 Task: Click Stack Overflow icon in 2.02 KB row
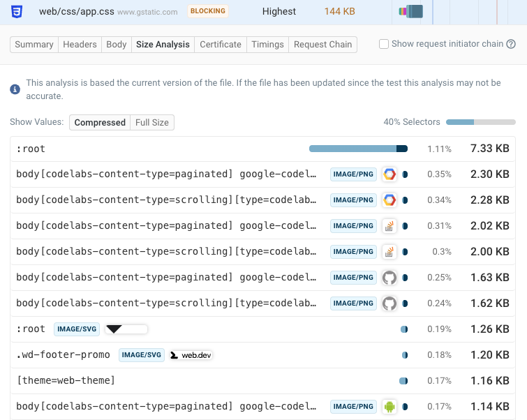389,226
